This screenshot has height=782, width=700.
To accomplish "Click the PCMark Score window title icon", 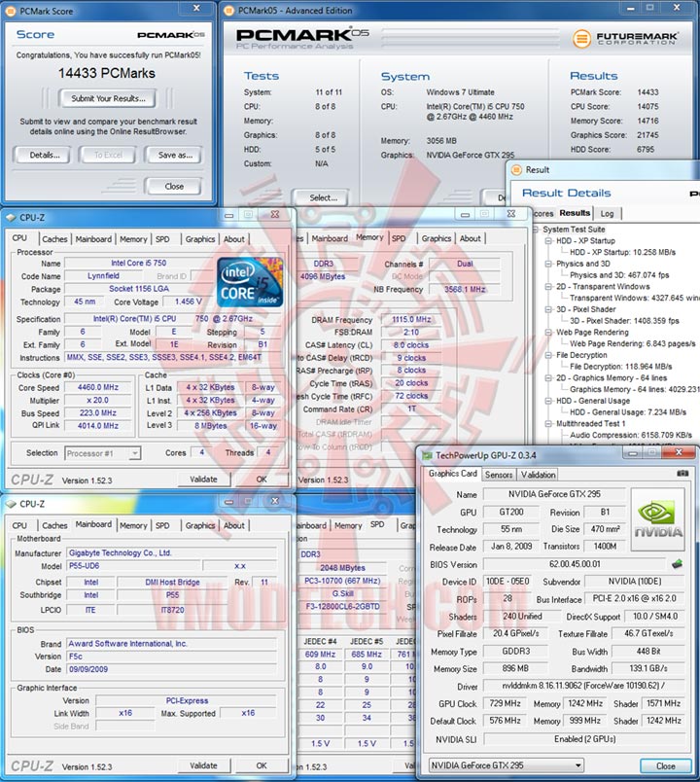I will (x=11, y=11).
